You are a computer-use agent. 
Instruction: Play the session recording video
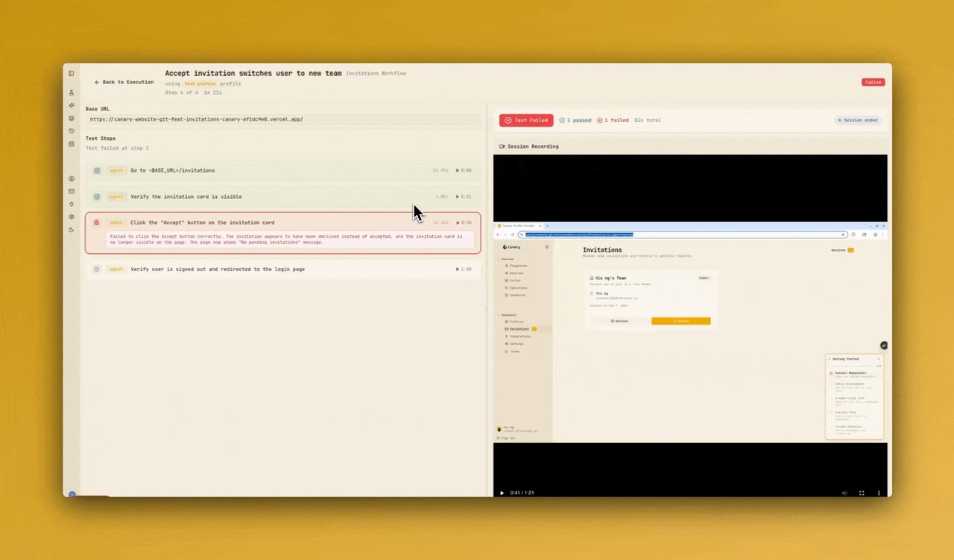(502, 492)
